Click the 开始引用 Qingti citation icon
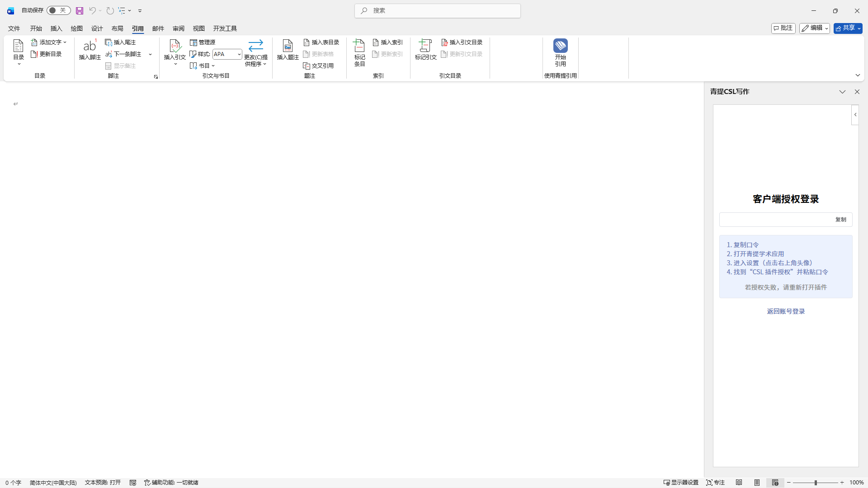868x488 pixels. pos(560,46)
